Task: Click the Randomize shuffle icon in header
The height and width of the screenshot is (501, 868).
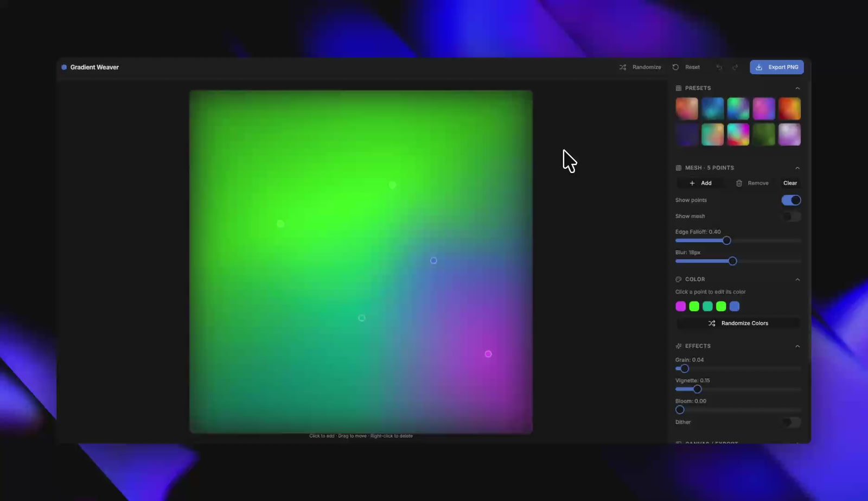Action: (623, 67)
